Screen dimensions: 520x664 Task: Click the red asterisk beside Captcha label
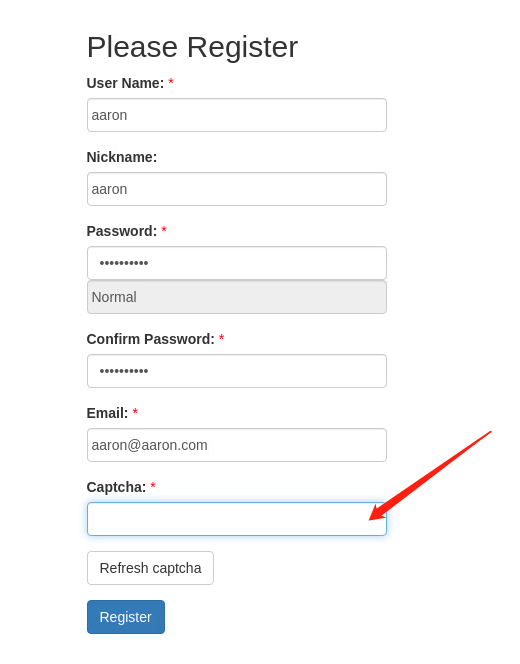pyautogui.click(x=153, y=486)
